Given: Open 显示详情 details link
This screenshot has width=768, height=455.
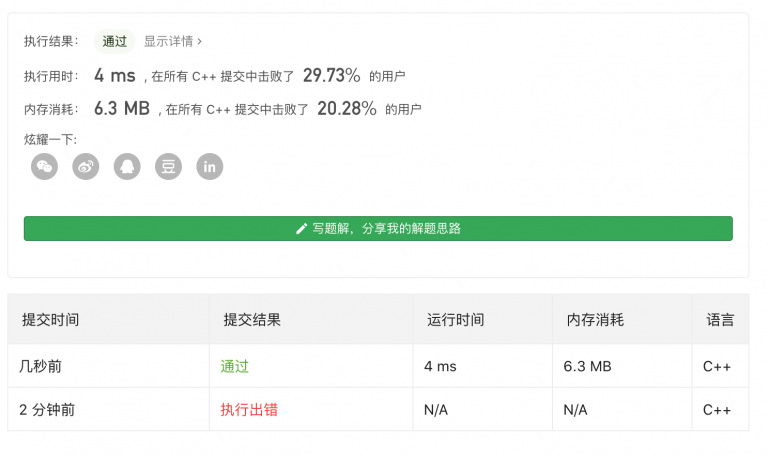Looking at the screenshot, I should coord(168,41).
